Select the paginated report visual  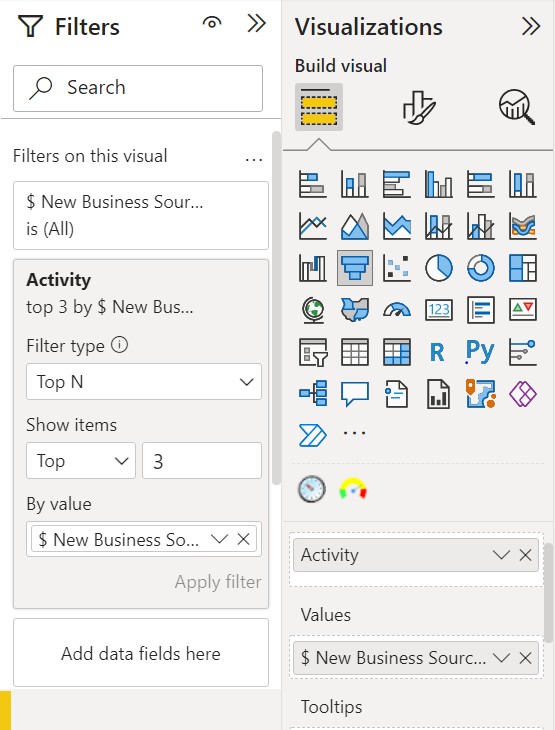click(x=439, y=394)
